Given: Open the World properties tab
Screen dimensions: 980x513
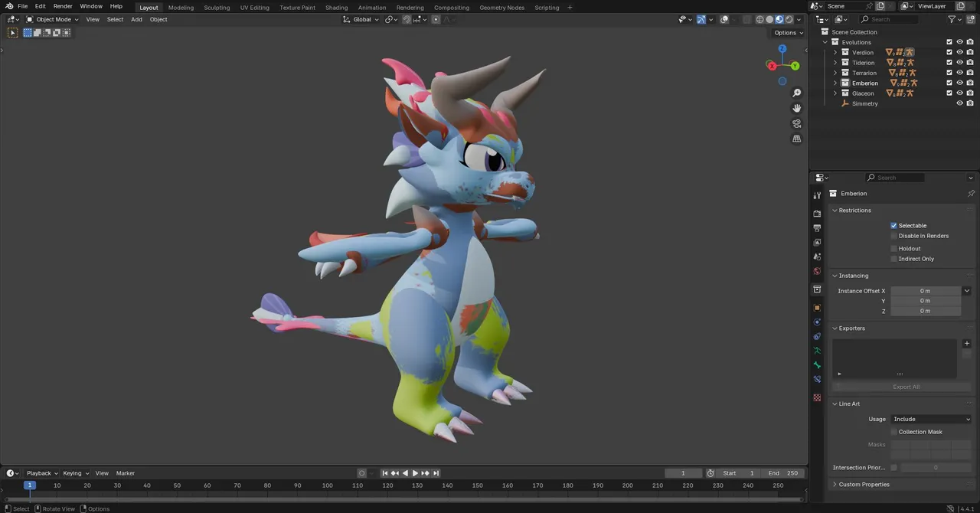Looking at the screenshot, I should tap(817, 271).
